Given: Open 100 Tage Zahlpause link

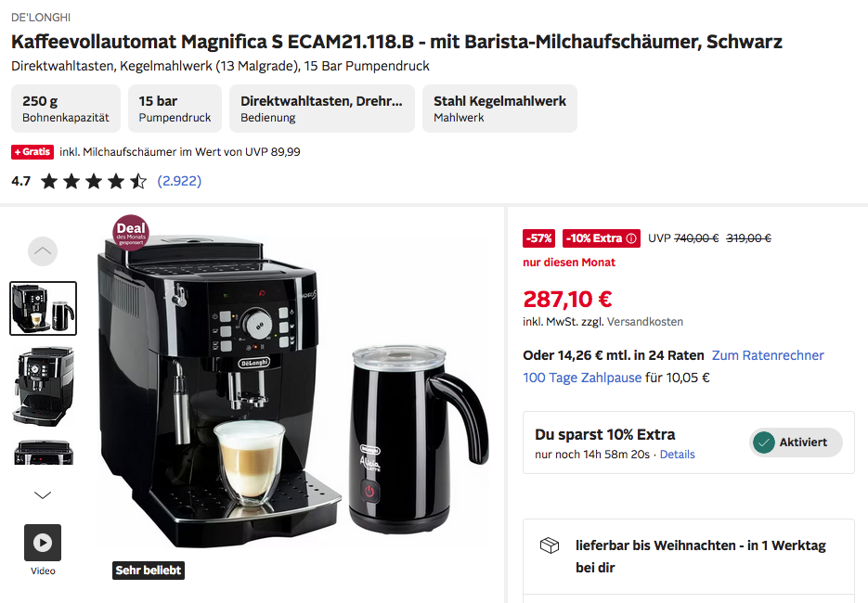Looking at the screenshot, I should 582,378.
